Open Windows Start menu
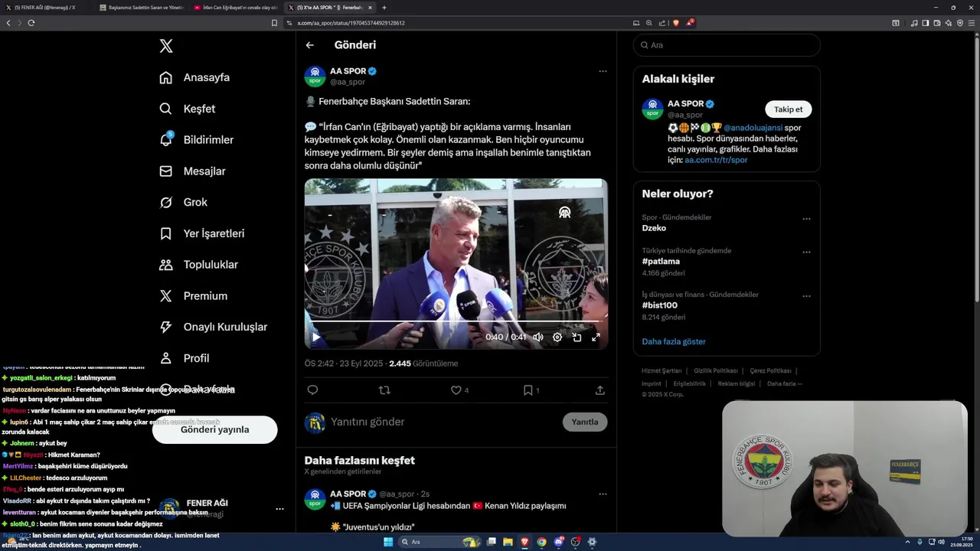 [388, 542]
